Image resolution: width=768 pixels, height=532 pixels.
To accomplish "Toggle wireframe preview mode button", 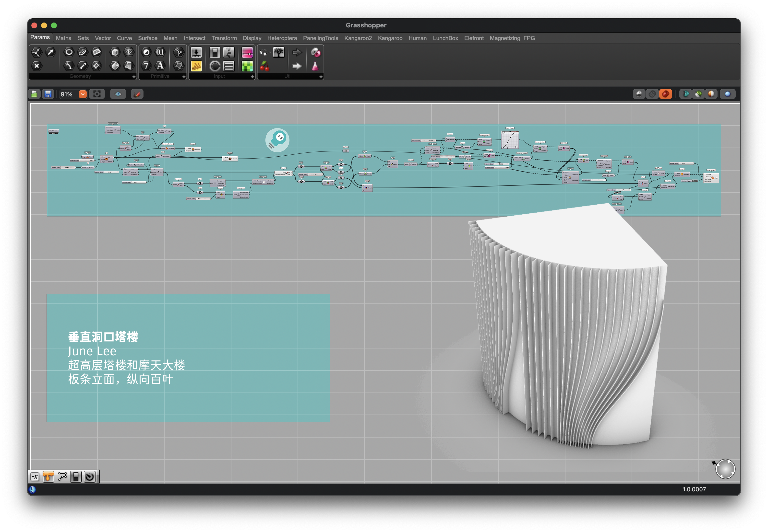I will click(652, 94).
